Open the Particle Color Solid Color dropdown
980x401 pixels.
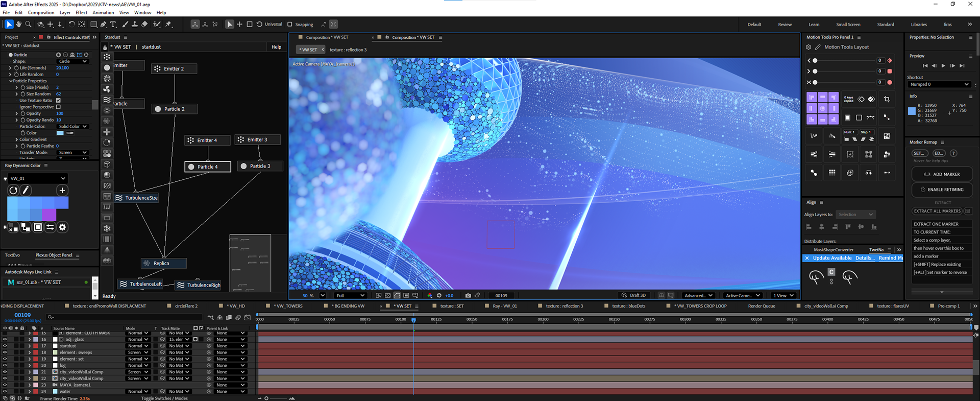73,126
